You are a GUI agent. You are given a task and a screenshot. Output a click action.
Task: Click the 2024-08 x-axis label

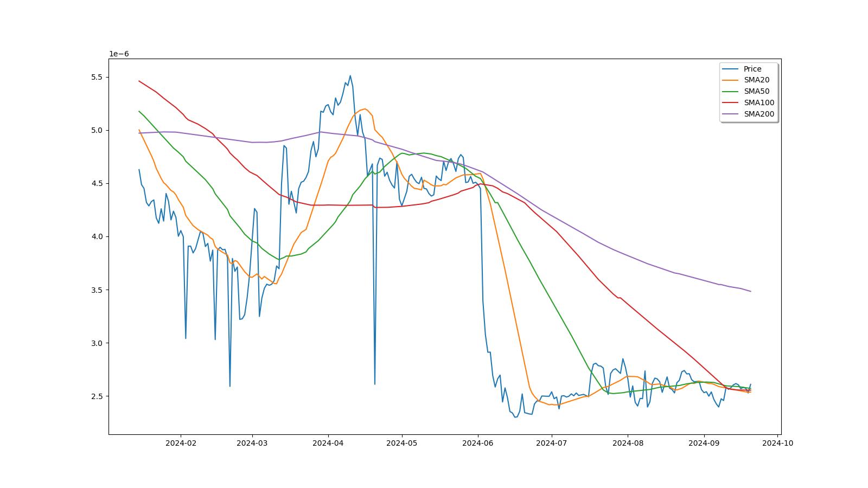coord(628,443)
